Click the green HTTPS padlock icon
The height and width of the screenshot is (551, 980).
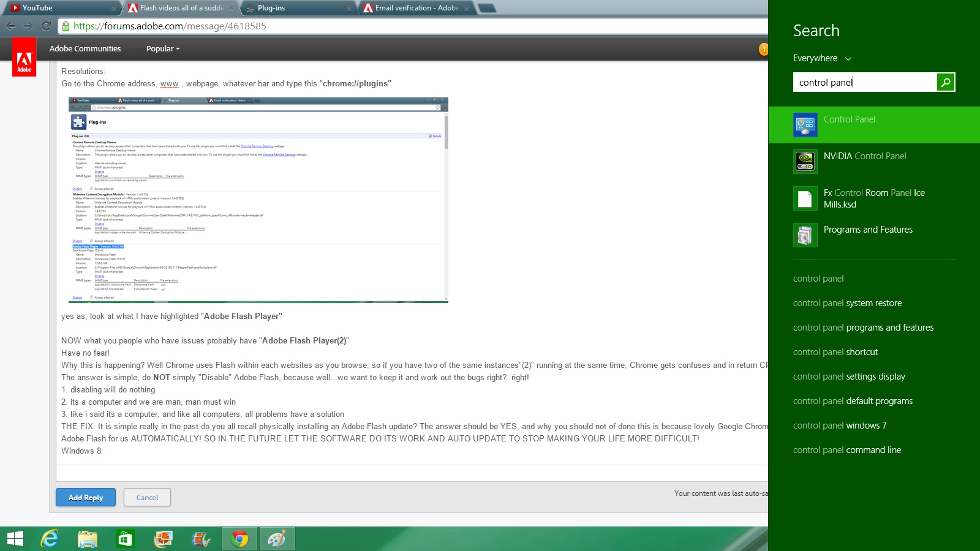point(66,26)
